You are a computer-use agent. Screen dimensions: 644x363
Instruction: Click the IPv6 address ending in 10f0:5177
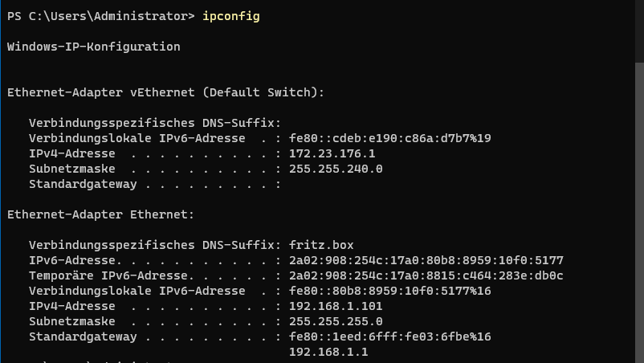tap(426, 260)
